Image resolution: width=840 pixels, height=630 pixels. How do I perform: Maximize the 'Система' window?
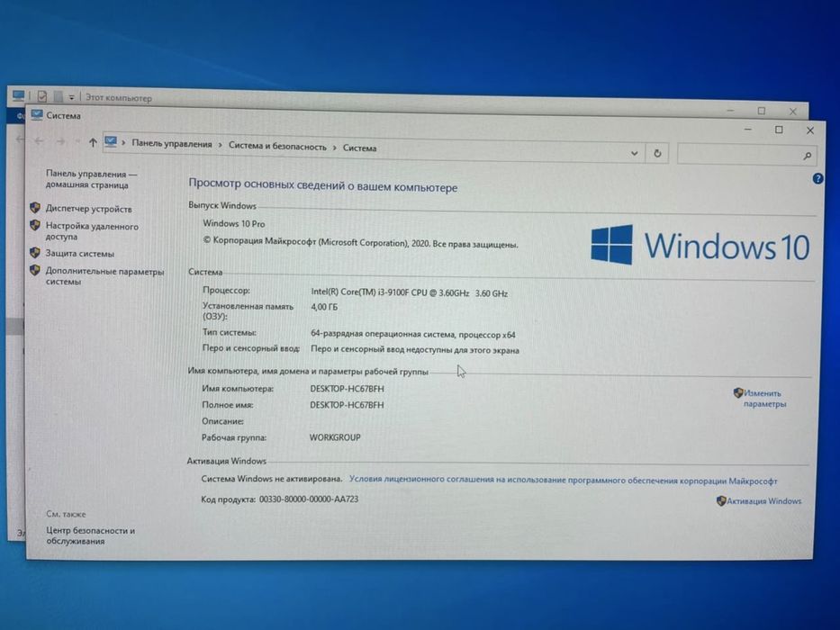pyautogui.click(x=779, y=130)
